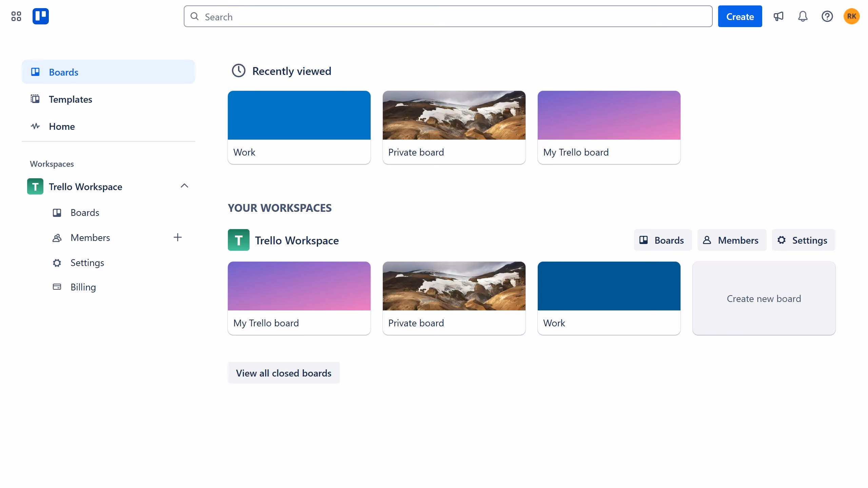
Task: Click the Create new board tile
Action: (764, 298)
